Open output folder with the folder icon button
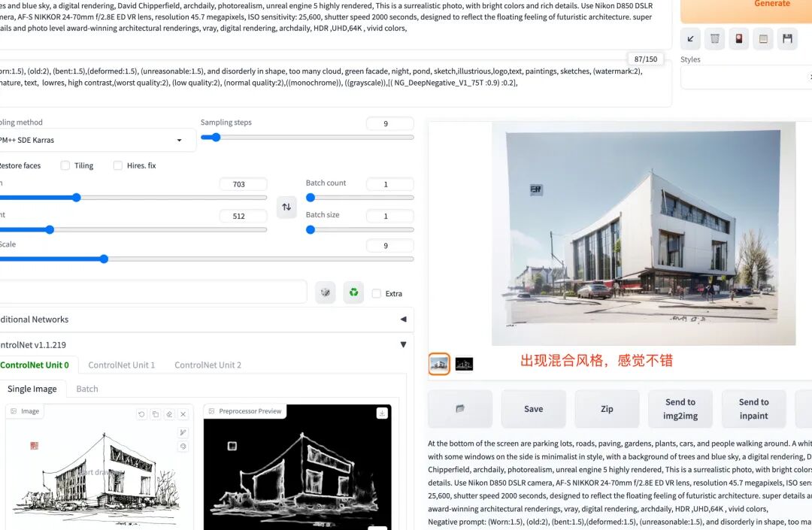This screenshot has height=530, width=812. coord(460,409)
